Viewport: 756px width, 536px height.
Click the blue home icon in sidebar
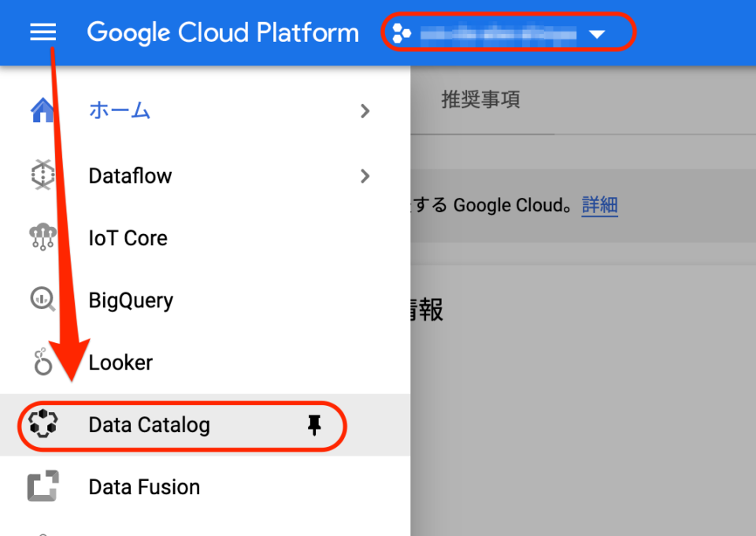click(43, 110)
